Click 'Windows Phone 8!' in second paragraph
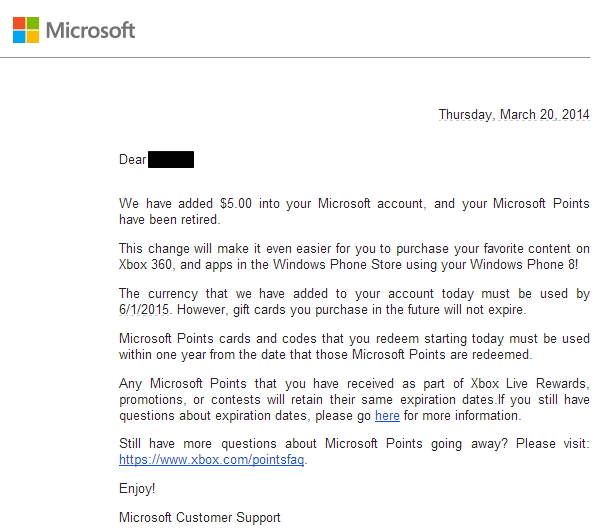This screenshot has width=608, height=532. pos(529,263)
